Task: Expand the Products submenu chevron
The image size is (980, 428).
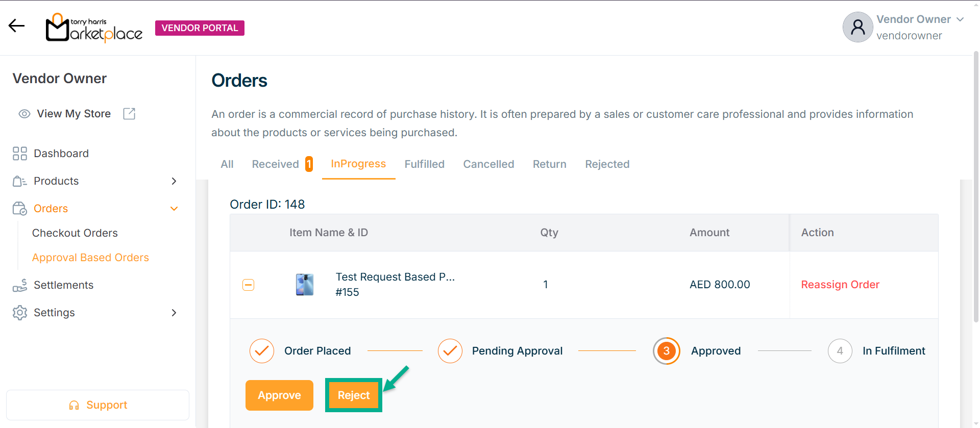Action: click(174, 181)
